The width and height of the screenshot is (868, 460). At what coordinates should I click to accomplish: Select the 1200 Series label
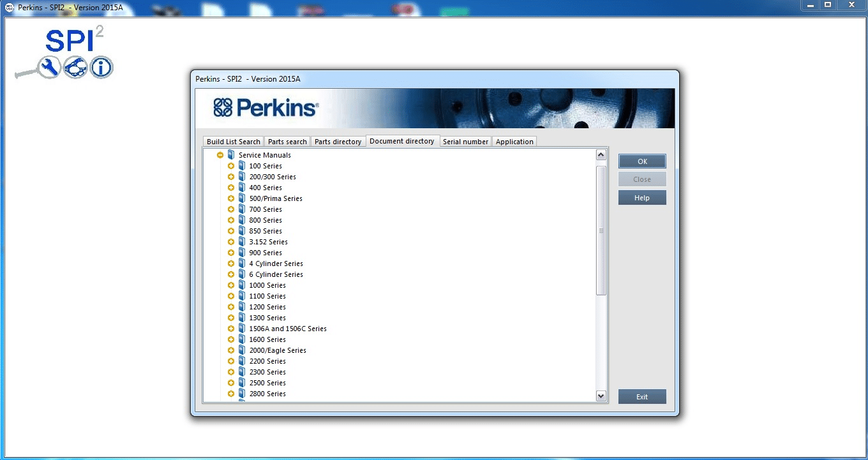(267, 307)
